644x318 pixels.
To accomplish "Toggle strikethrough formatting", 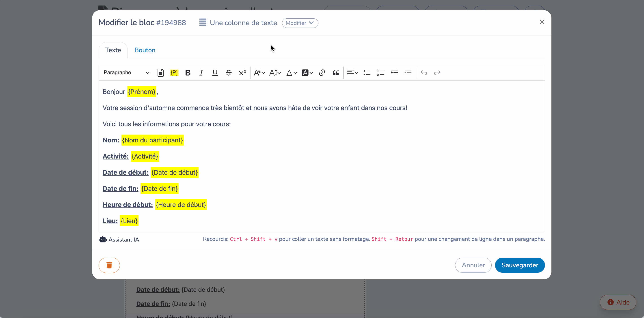I will click(229, 73).
